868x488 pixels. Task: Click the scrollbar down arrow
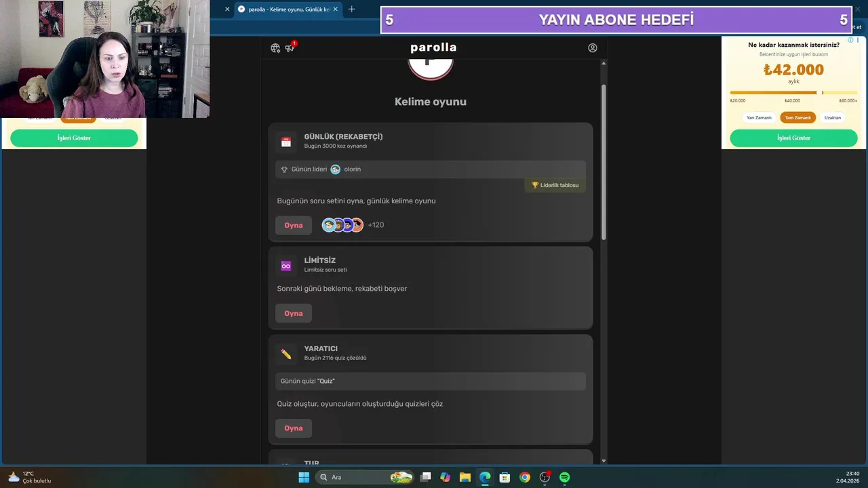pyautogui.click(x=604, y=461)
